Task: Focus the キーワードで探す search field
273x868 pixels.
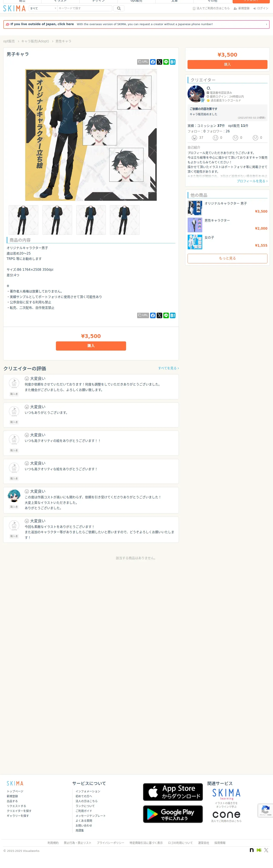Action: tap(85, 9)
